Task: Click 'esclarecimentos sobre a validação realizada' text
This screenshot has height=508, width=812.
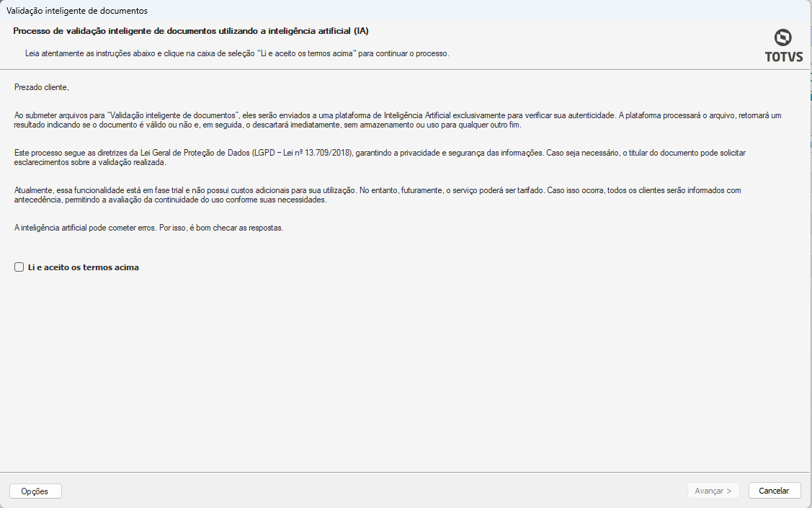Action: (90, 162)
